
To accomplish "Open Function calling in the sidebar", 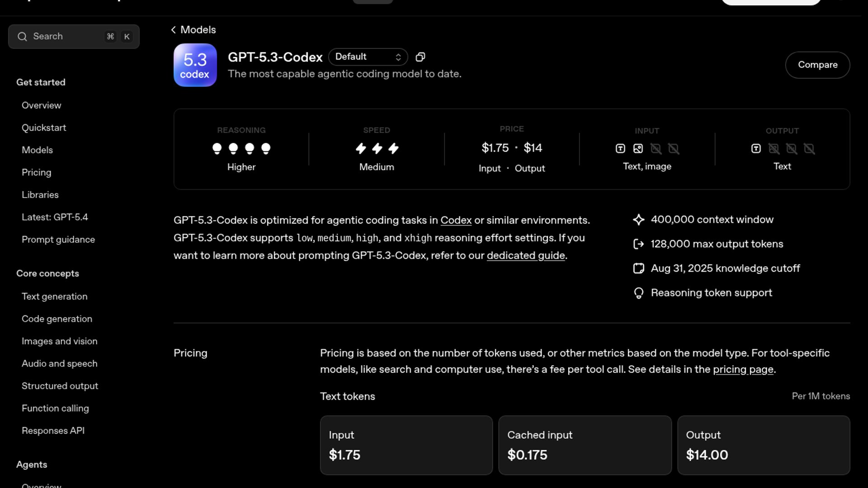I will tap(55, 408).
